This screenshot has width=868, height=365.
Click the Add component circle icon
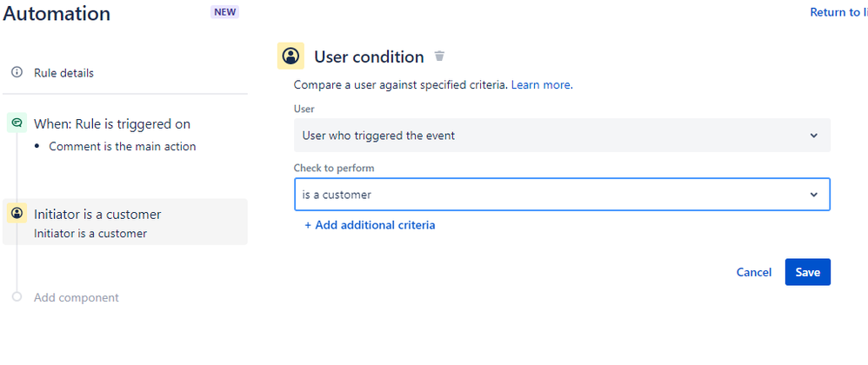point(17,297)
